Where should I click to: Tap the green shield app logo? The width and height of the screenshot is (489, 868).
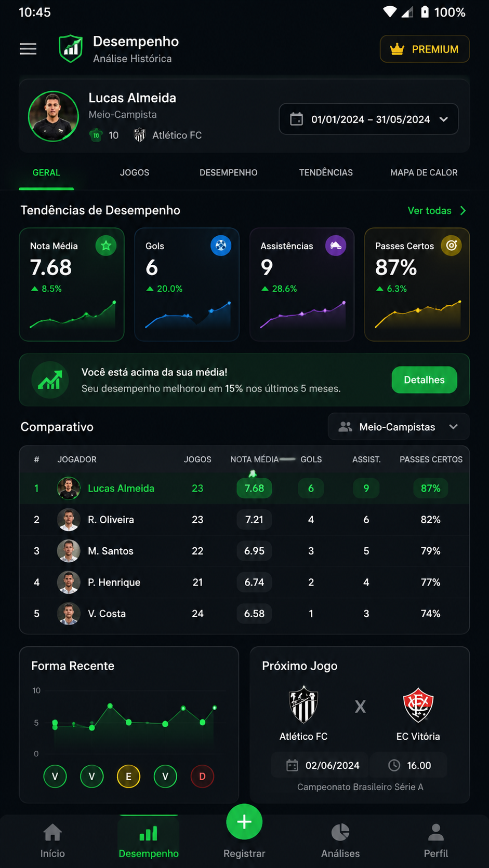[71, 49]
